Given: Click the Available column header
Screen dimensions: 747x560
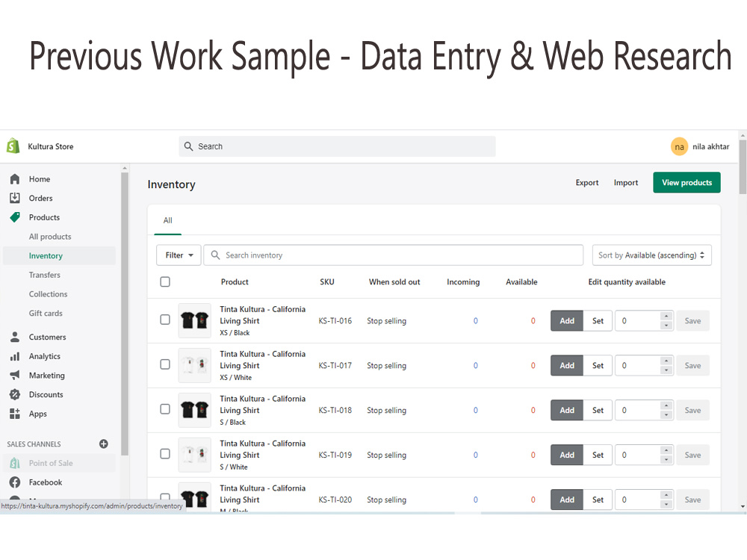Looking at the screenshot, I should (x=521, y=282).
